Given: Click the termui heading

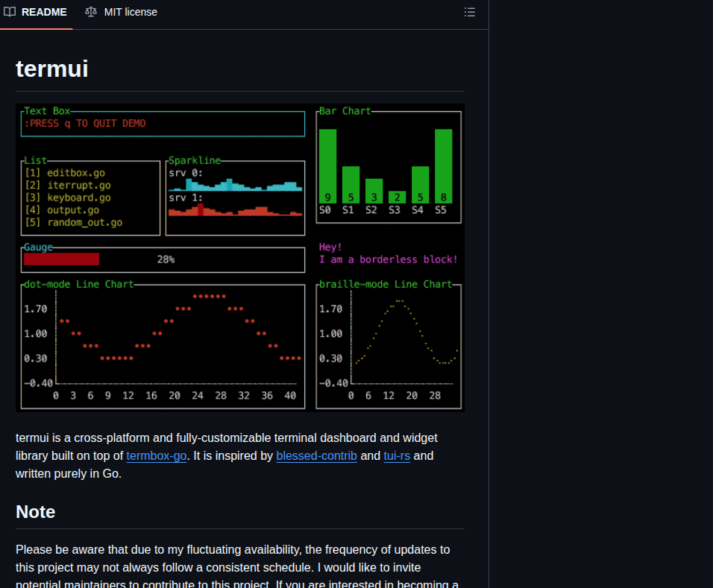Looking at the screenshot, I should (52, 69).
